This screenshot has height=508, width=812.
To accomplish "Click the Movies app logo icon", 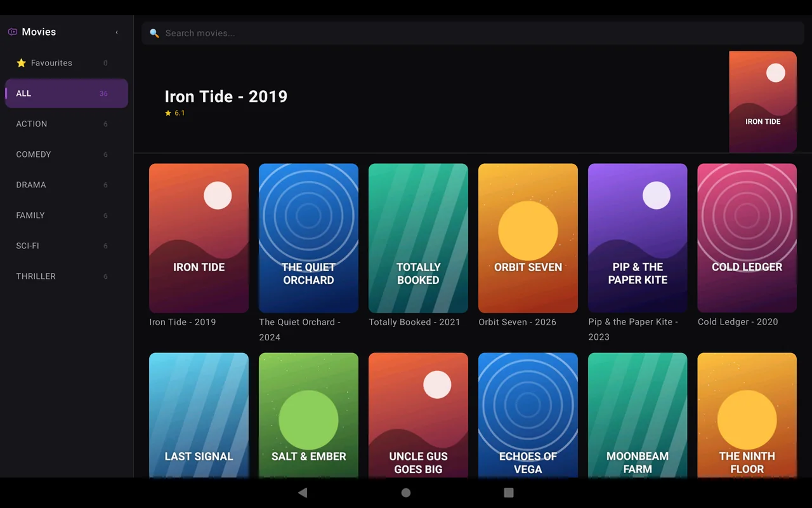I will 12,32.
